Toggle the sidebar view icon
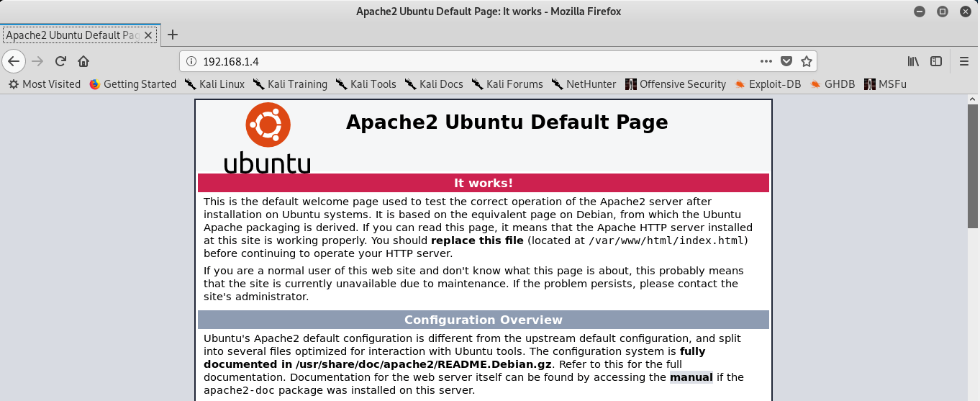 click(936, 61)
